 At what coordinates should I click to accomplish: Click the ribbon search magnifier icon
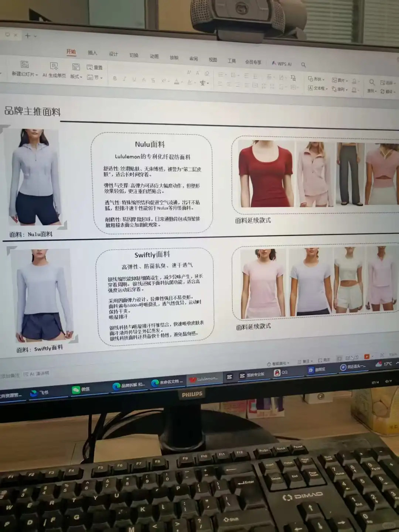tap(303, 65)
